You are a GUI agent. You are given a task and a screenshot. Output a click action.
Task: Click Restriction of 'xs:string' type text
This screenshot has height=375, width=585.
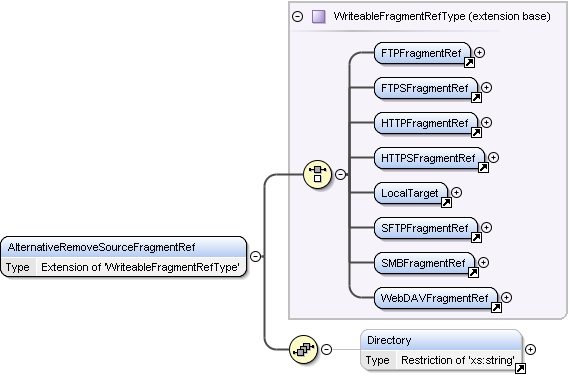[x=458, y=360]
